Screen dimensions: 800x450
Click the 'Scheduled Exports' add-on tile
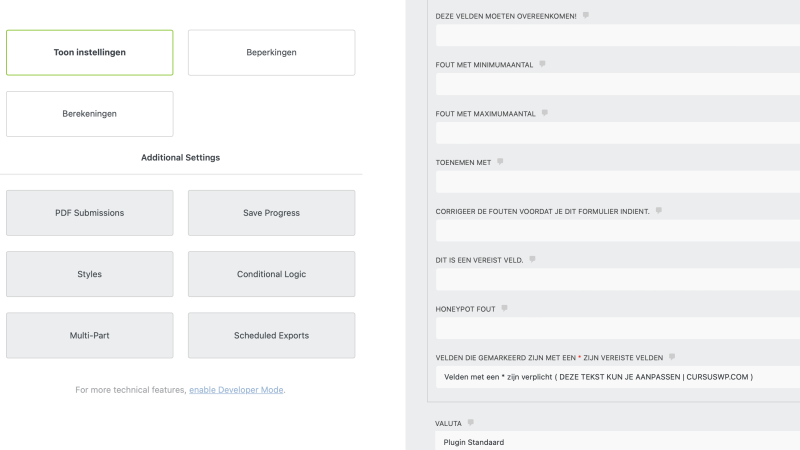(x=271, y=336)
